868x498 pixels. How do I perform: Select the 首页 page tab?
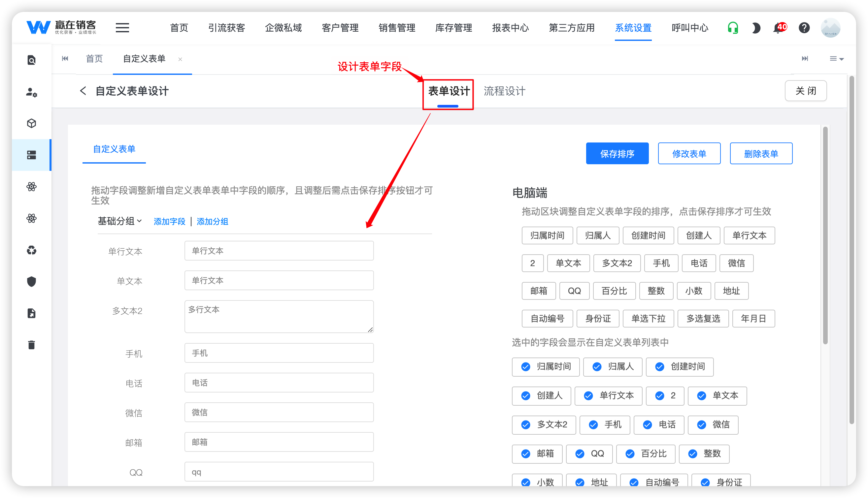[x=94, y=59]
